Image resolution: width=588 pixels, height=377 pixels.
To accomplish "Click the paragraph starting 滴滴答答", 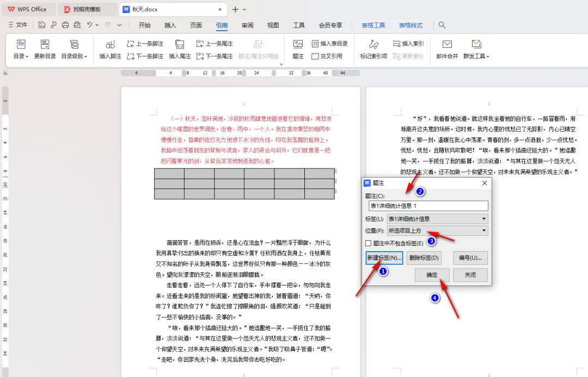I will (x=244, y=258).
